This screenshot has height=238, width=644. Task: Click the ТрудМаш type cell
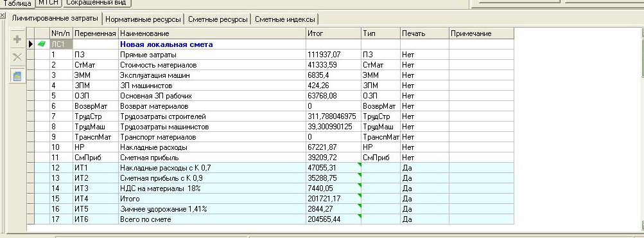[x=381, y=127]
